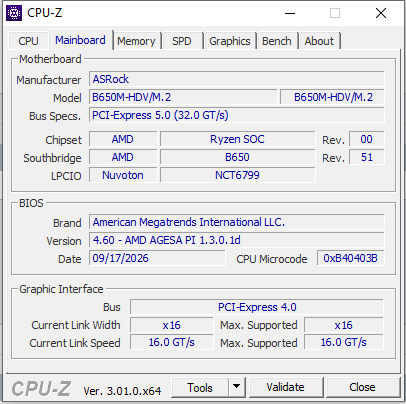Close the CPU-Z window with X
Viewport: 406px width, 404px height.
pyautogui.click(x=381, y=14)
